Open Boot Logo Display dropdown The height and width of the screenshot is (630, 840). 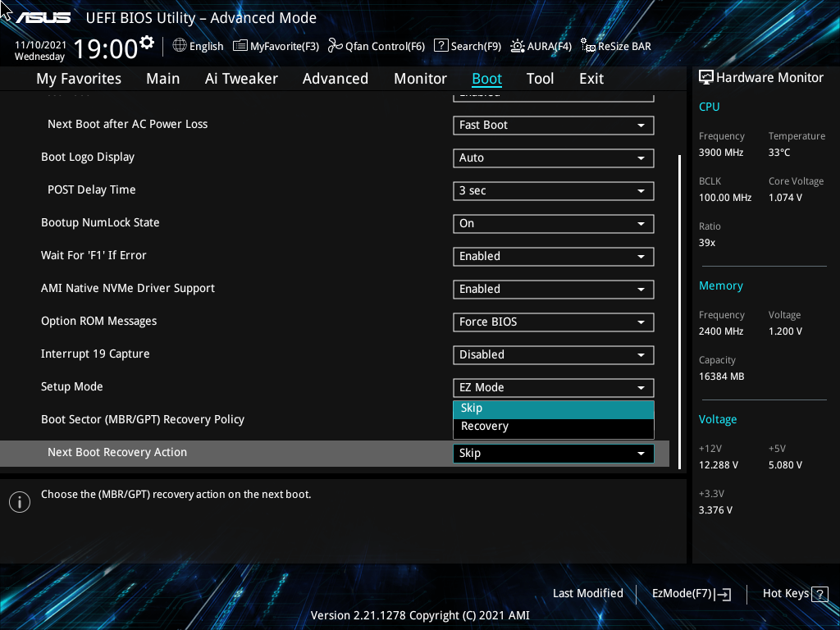click(x=554, y=158)
